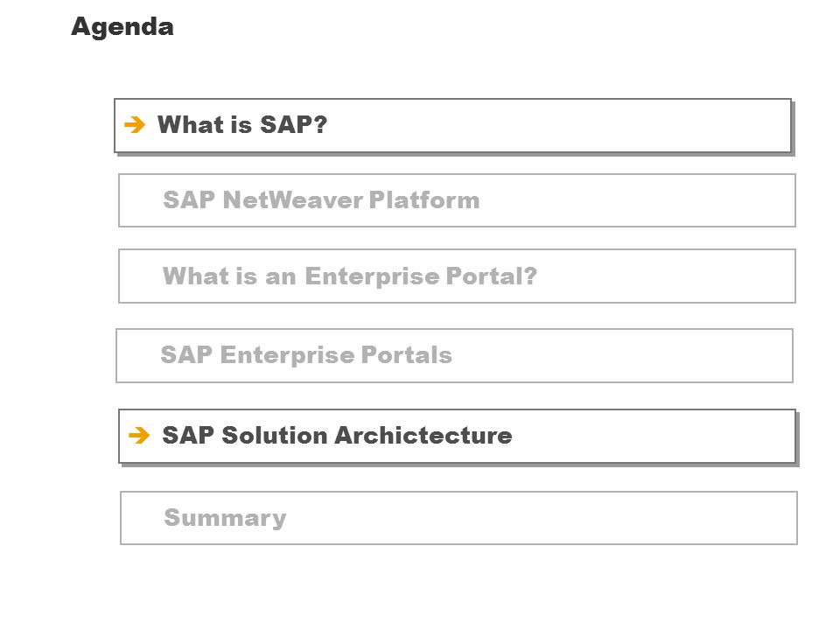Viewport: 840px width, 630px height.
Task: Click the word SAP in SAP NetWeaver Platform
Action: tap(189, 200)
